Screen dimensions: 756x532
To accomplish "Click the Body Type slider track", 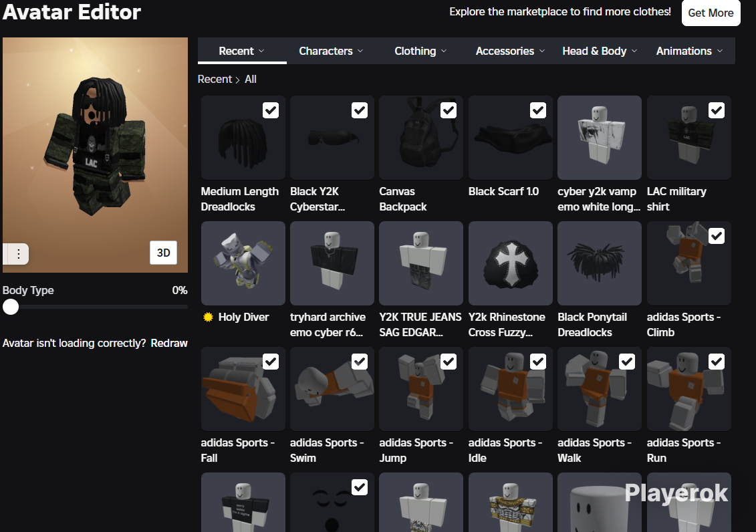I will (x=95, y=307).
